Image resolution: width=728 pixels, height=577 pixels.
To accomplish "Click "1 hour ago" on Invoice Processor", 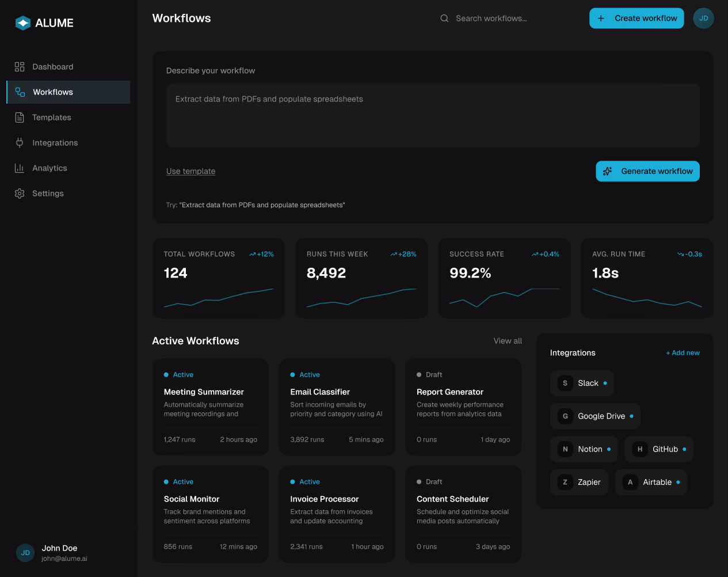I will tap(367, 546).
